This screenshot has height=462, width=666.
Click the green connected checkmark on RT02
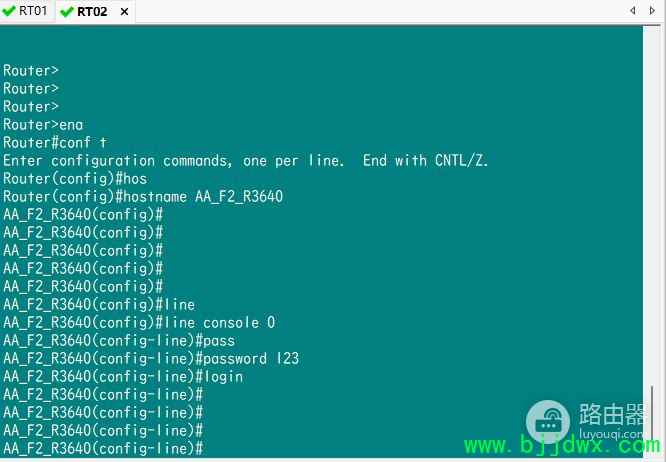pos(67,11)
